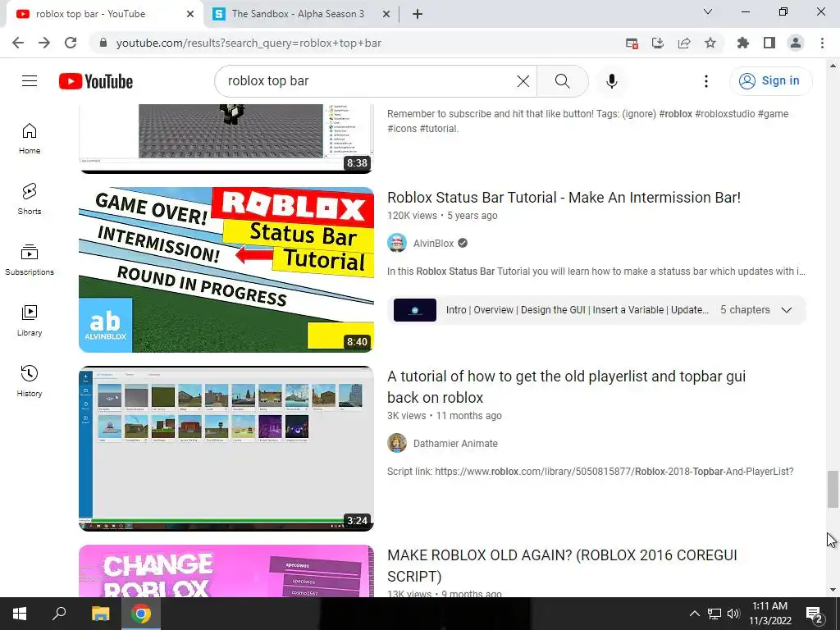Image resolution: width=840 pixels, height=630 pixels.
Task: Play the 8:38 video thumbnail at top
Action: pos(226,139)
